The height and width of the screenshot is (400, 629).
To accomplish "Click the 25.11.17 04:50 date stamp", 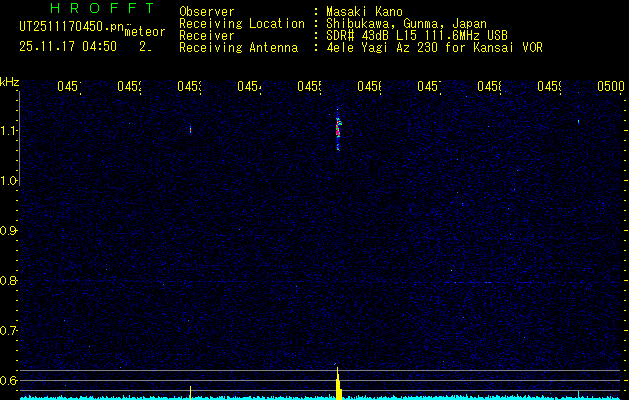I will [67, 46].
